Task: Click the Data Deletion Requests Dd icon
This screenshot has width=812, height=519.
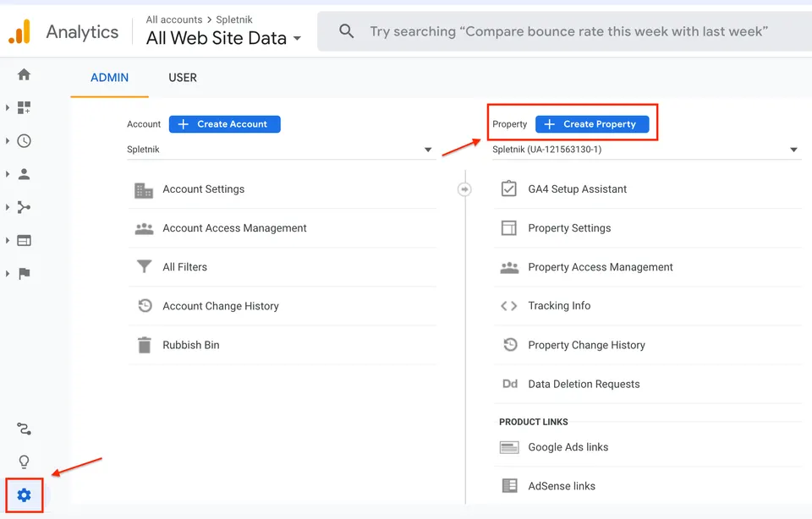Action: coord(509,384)
